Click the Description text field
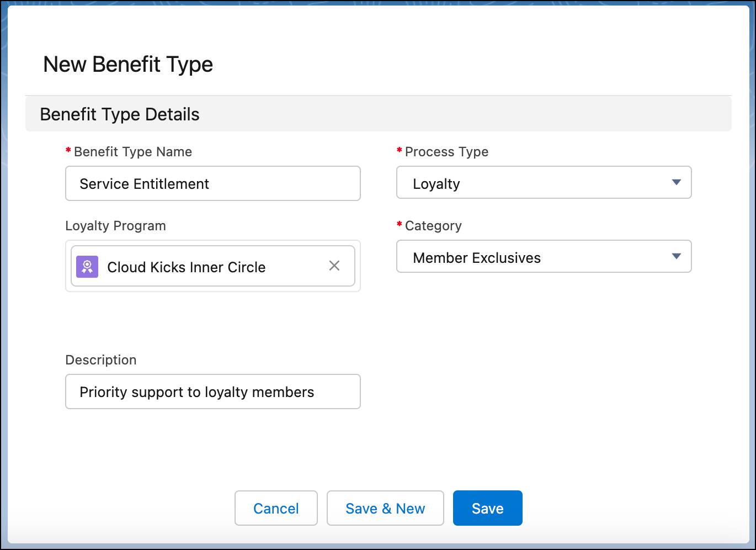Screen dimensions: 756x550 [x=213, y=392]
